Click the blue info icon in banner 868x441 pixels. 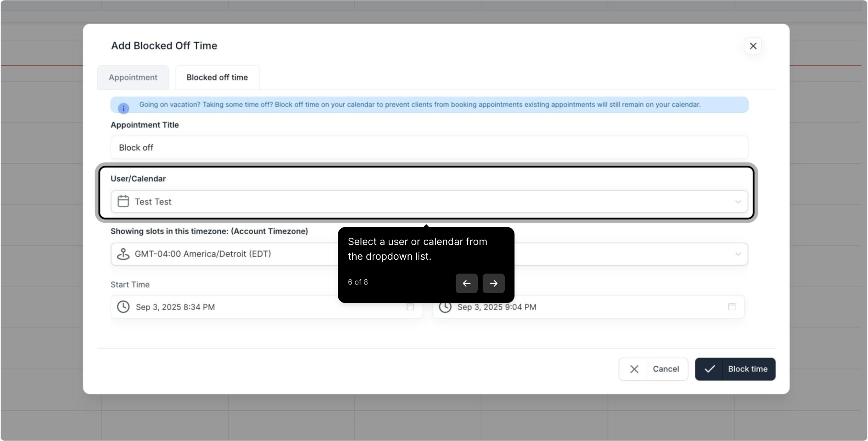123,108
